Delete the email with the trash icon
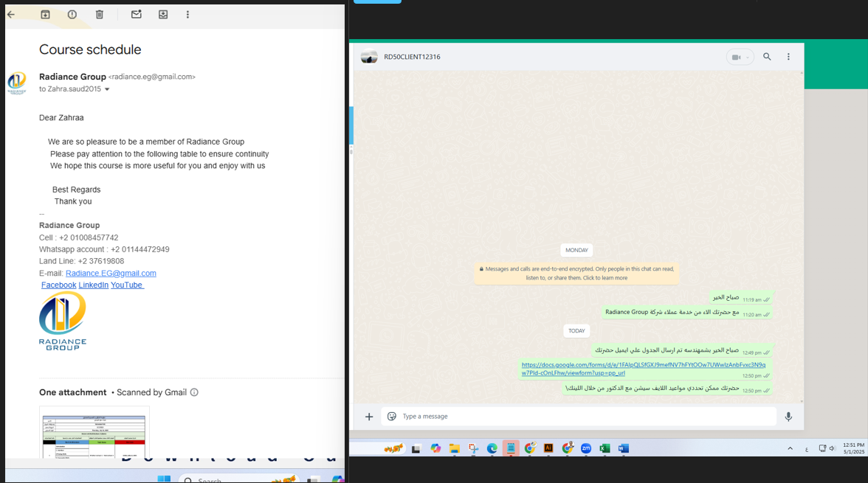868x483 pixels. pyautogui.click(x=99, y=15)
